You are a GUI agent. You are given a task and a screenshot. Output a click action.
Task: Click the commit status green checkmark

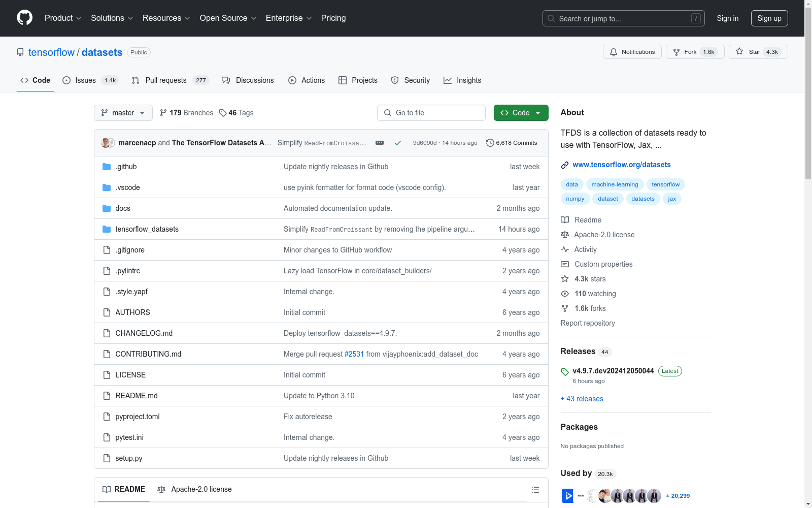click(398, 143)
